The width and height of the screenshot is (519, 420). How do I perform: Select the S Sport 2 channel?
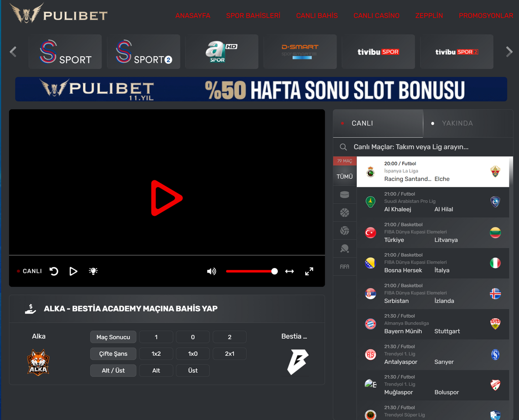coord(143,52)
